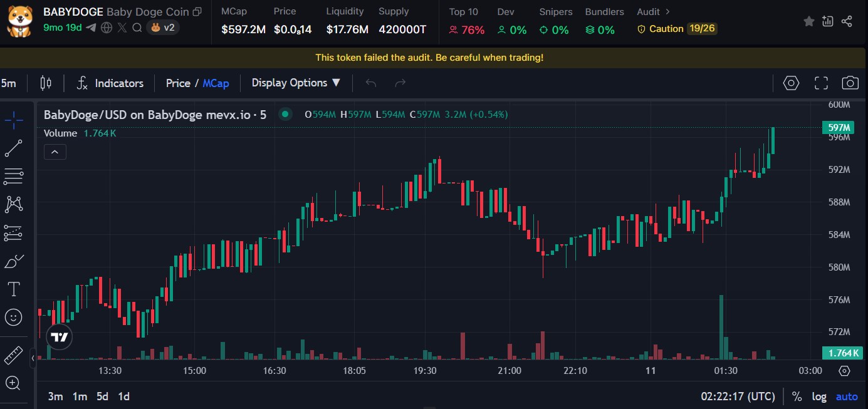Click the 597M current price label
This screenshot has height=409, width=868.
click(840, 128)
